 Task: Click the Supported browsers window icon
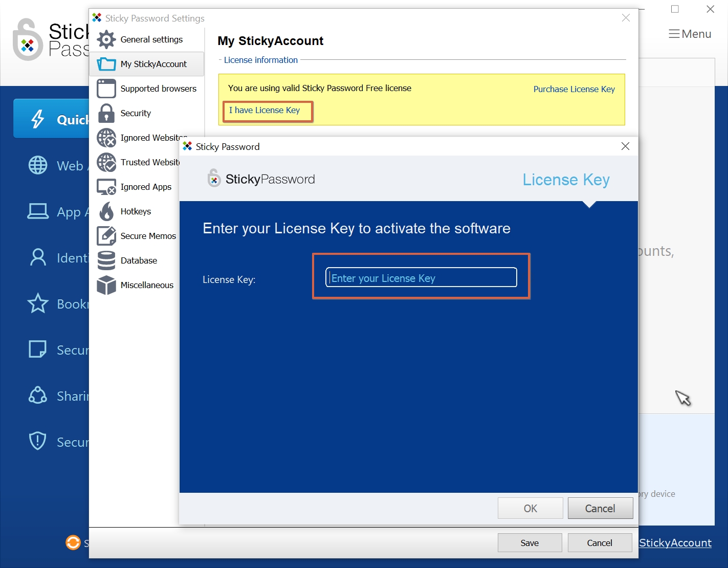click(106, 89)
